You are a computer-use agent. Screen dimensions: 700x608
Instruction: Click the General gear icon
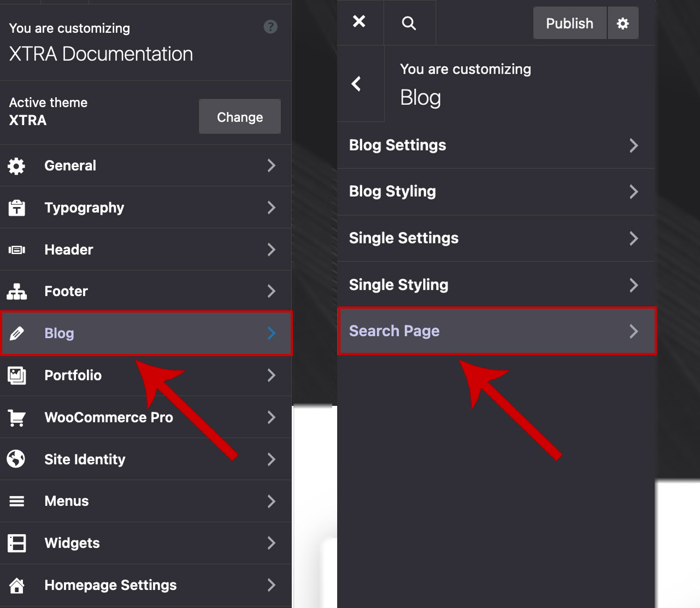pyautogui.click(x=16, y=166)
